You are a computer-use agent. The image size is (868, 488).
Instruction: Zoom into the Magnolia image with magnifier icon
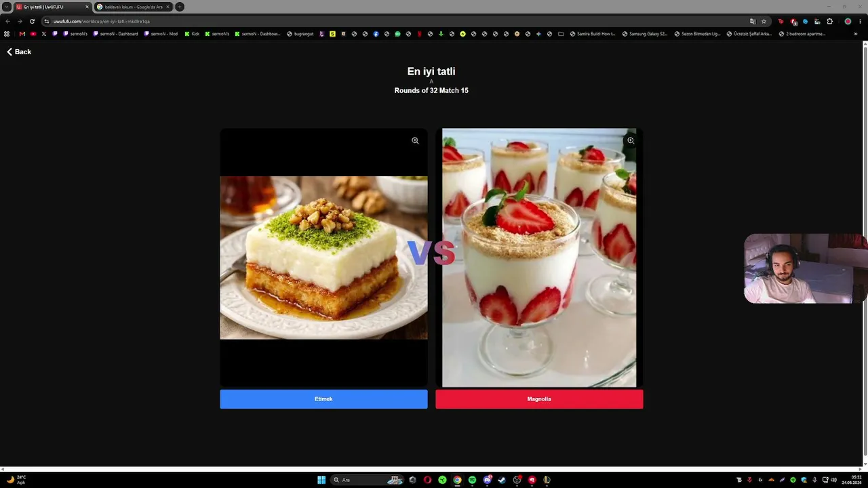[631, 141]
